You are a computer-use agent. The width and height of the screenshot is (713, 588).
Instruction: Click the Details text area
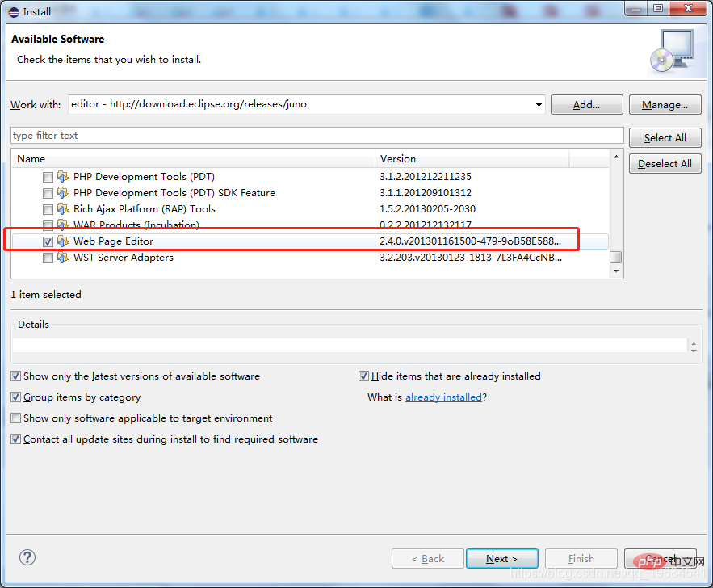pyautogui.click(x=350, y=345)
